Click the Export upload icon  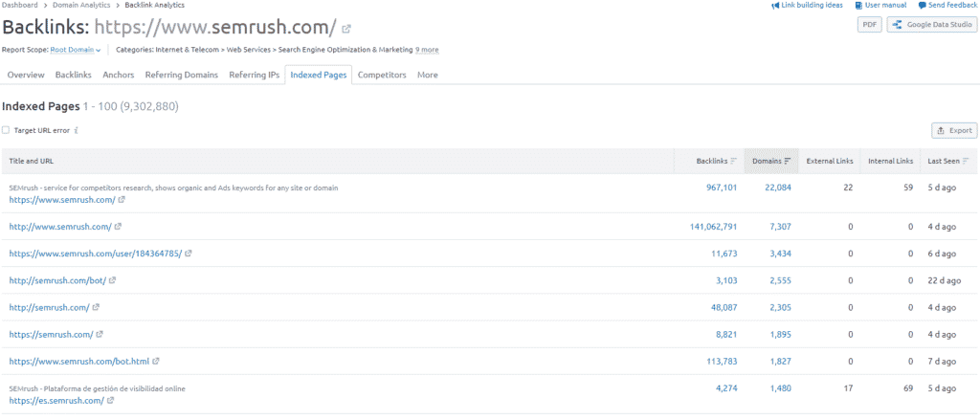(x=941, y=131)
